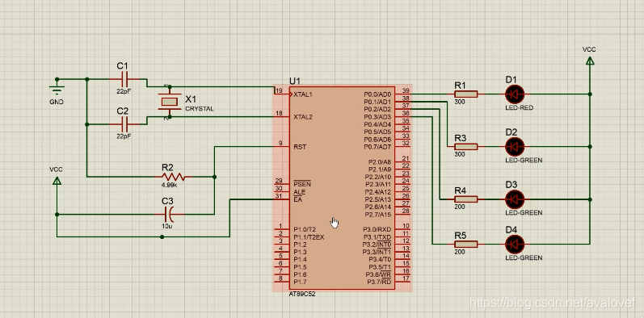Select resistor R5 body
644x318 pixels.
[465, 244]
